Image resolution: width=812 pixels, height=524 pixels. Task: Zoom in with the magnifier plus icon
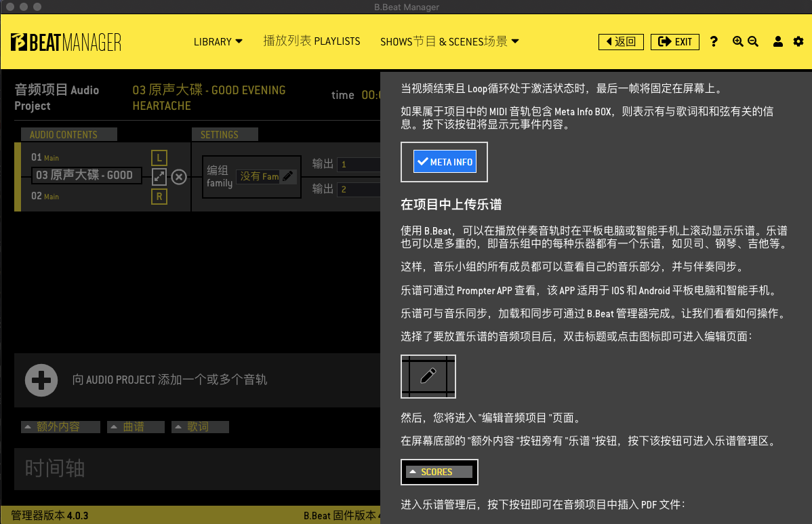[x=738, y=41]
